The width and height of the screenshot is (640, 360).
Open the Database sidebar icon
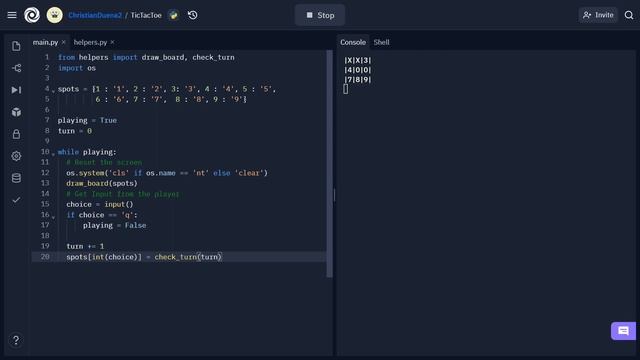point(16,178)
